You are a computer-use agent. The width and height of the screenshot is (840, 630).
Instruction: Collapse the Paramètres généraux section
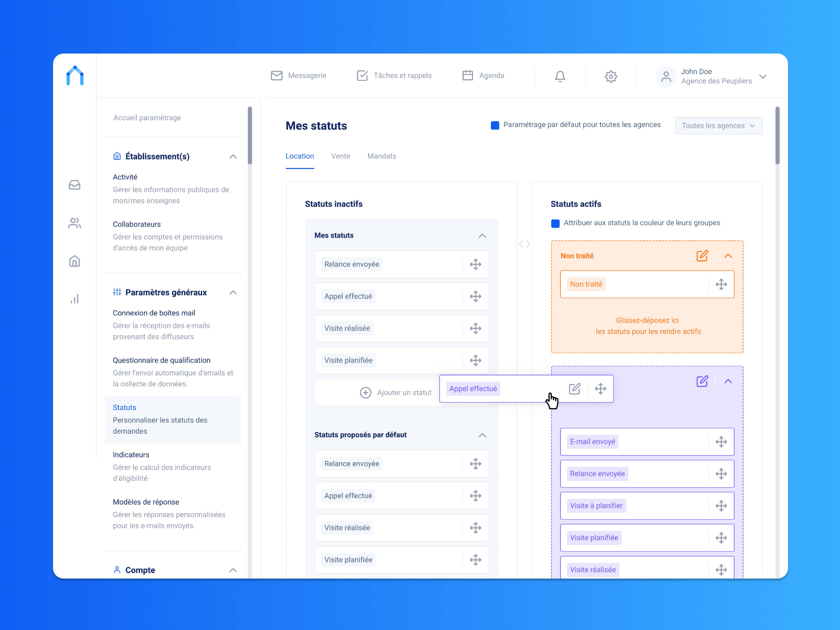pos(233,292)
